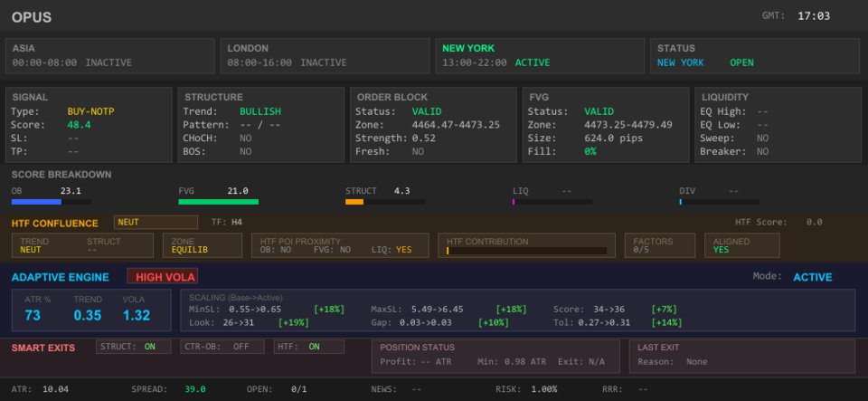Click the cyan DIV score marker
The width and height of the screenshot is (868, 401).
[681, 202]
